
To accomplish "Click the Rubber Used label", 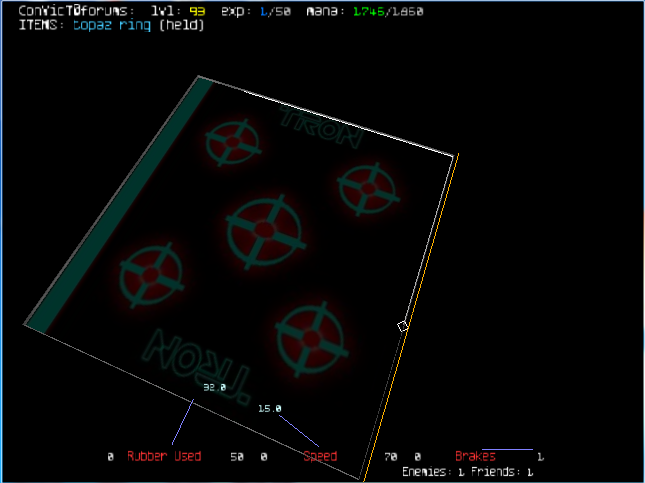I will (164, 456).
